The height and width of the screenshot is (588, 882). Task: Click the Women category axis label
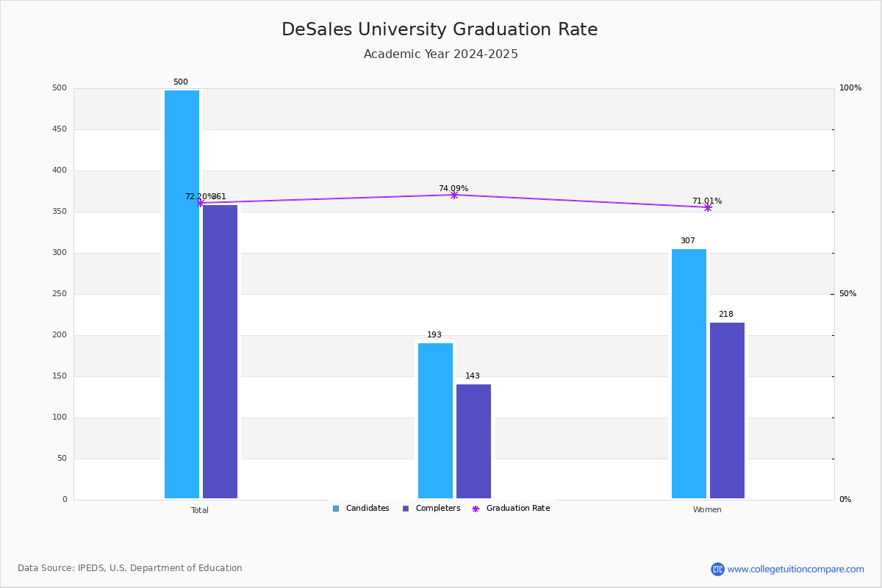click(x=707, y=510)
